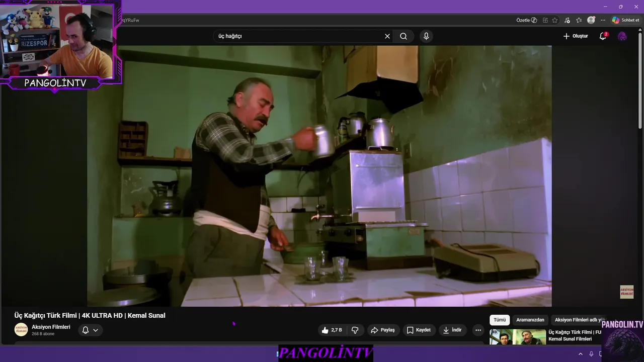Like the video thumbs up
Image resolution: width=644 pixels, height=362 pixels.
pyautogui.click(x=332, y=330)
